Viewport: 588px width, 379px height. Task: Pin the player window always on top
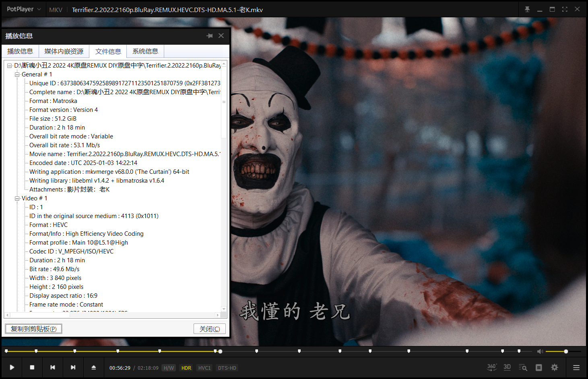coord(527,9)
